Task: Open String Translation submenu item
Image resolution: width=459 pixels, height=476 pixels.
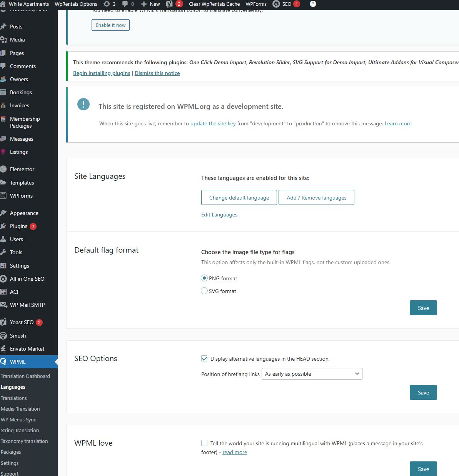Action: point(20,430)
